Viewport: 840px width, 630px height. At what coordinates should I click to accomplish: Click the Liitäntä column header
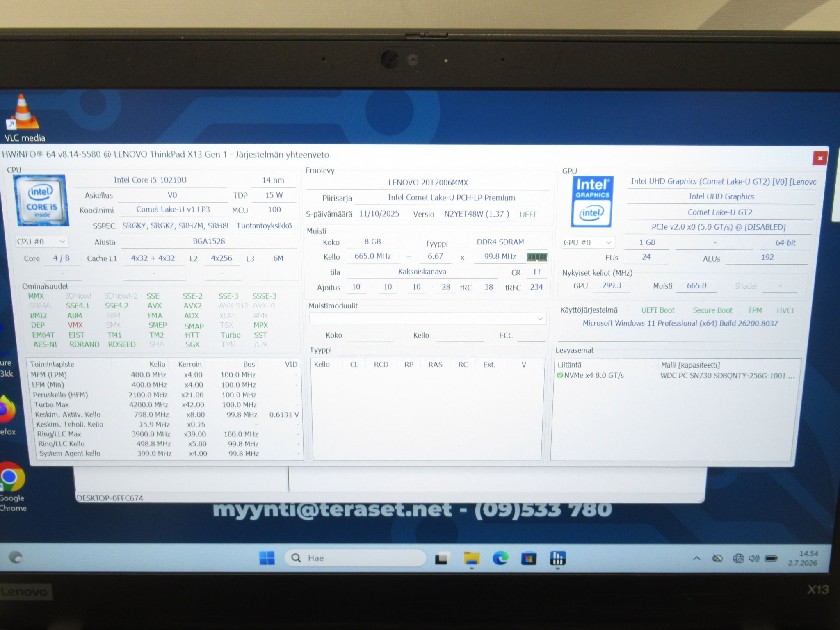[569, 365]
